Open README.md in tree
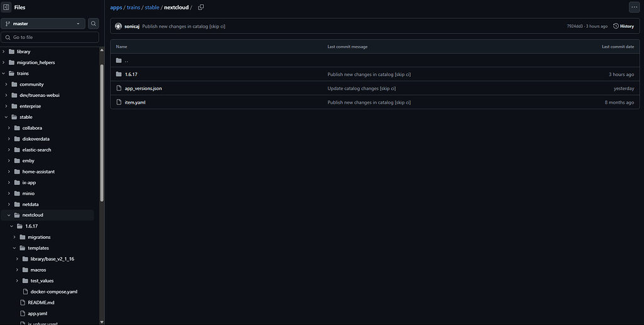 click(41, 302)
